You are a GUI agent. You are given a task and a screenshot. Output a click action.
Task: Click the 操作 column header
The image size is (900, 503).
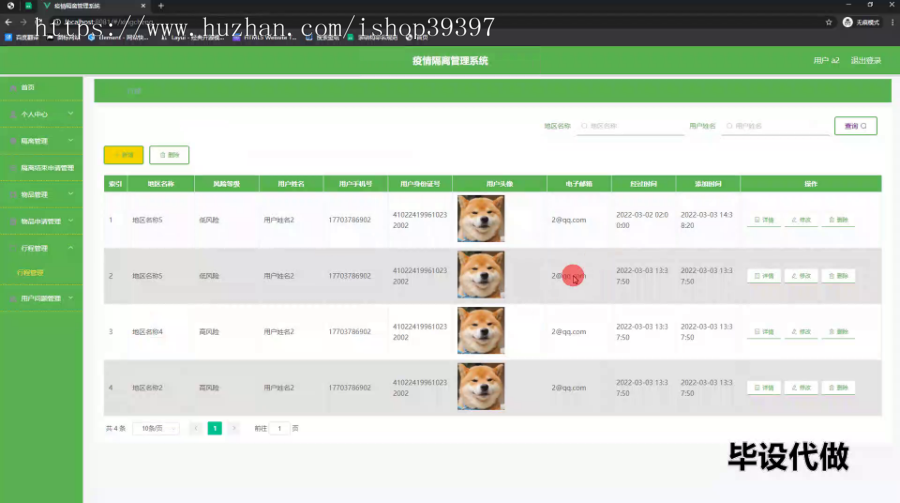click(810, 184)
